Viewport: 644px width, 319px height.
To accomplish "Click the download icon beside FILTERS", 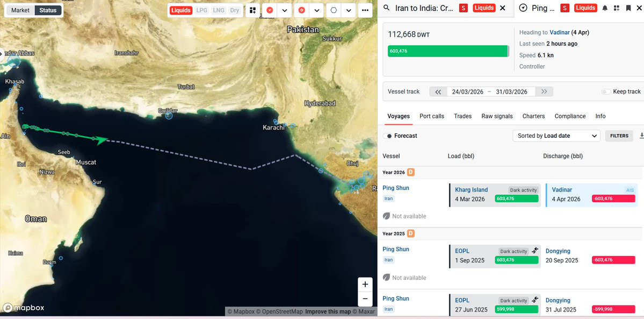I will (641, 136).
